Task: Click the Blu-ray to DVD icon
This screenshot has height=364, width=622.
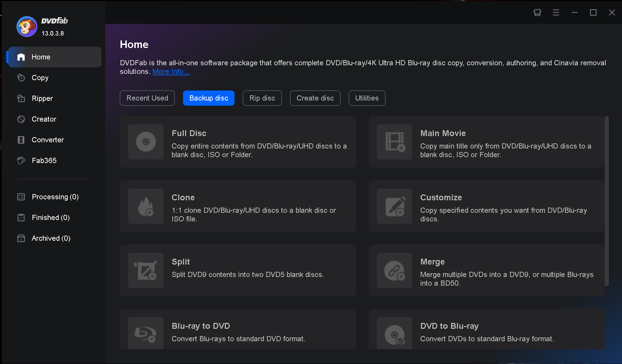Action: (x=146, y=333)
